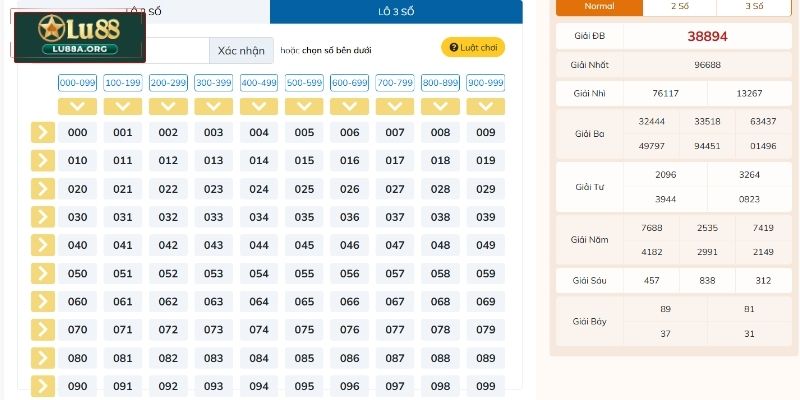Open the Luật chơi rules
The image size is (800, 400).
pos(473,47)
